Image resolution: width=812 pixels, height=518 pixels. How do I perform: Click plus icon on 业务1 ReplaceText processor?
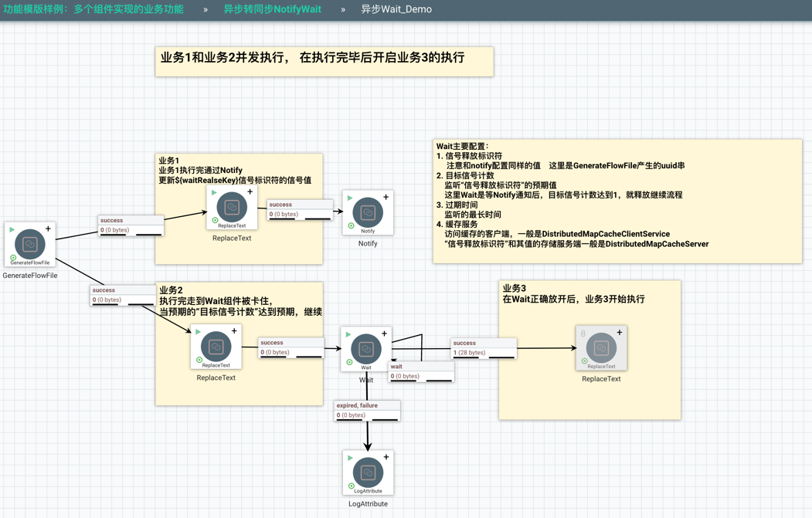coord(250,192)
